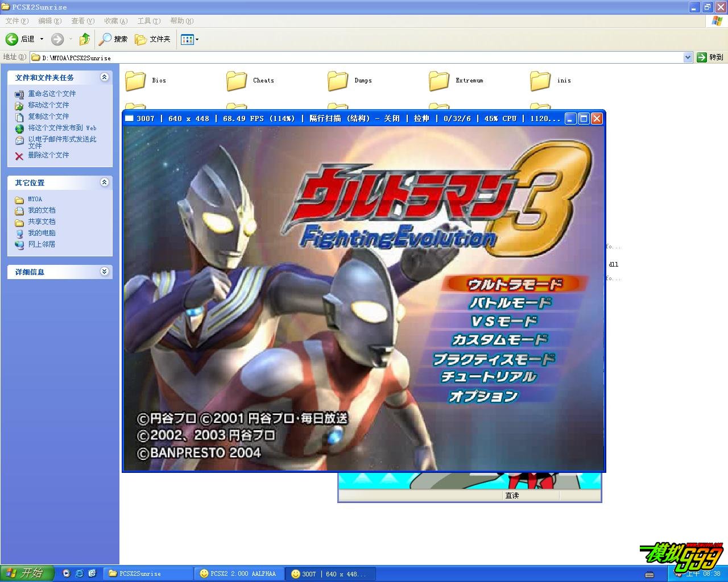The height and width of the screenshot is (582, 728).
Task: Expand the address bar dropdown arrow
Action: point(688,57)
